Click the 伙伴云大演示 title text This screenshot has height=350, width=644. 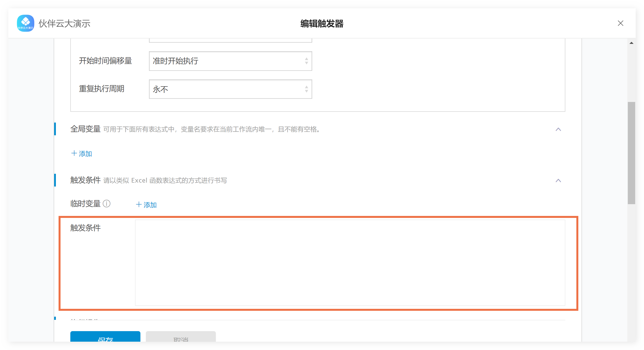64,24
